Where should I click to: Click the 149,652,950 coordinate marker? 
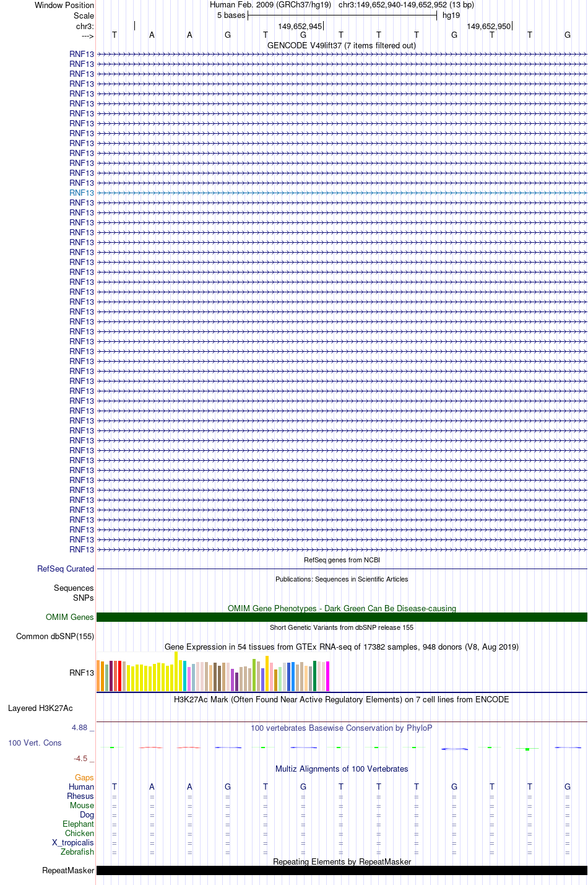click(489, 26)
